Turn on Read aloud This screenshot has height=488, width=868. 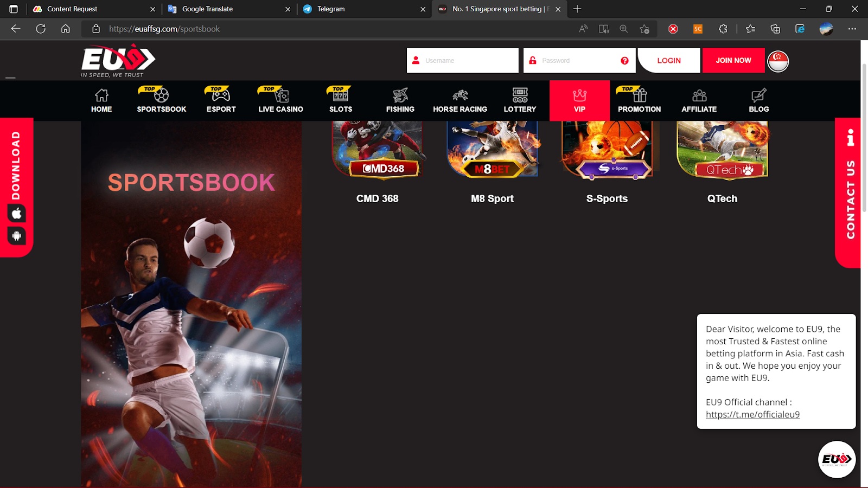pyautogui.click(x=583, y=29)
